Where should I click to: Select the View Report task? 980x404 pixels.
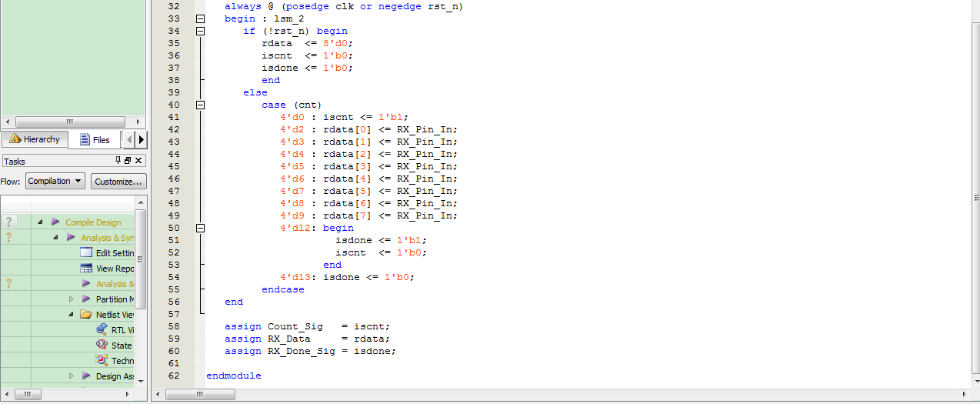tap(115, 269)
